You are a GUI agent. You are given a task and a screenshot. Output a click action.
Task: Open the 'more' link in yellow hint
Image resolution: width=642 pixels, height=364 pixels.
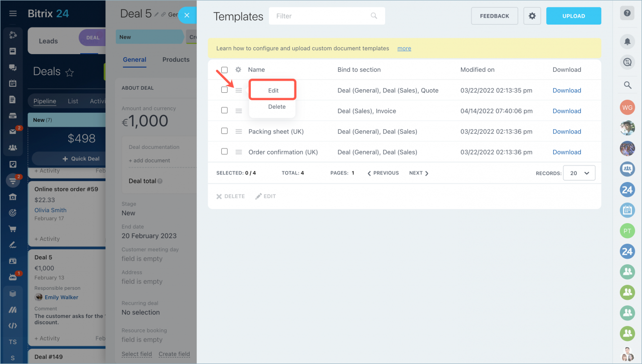tap(404, 49)
